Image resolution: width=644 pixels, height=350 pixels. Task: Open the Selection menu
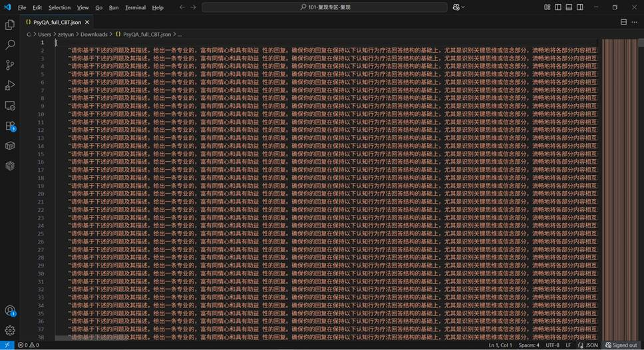tap(59, 7)
